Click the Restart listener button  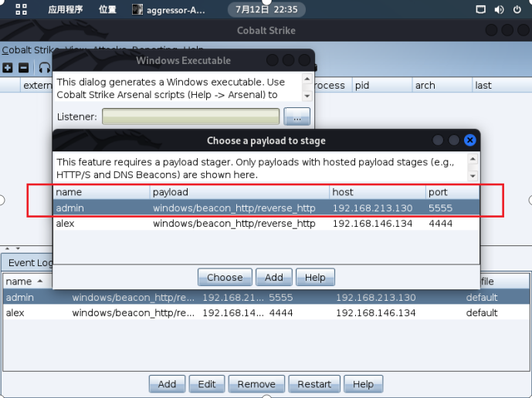point(314,384)
